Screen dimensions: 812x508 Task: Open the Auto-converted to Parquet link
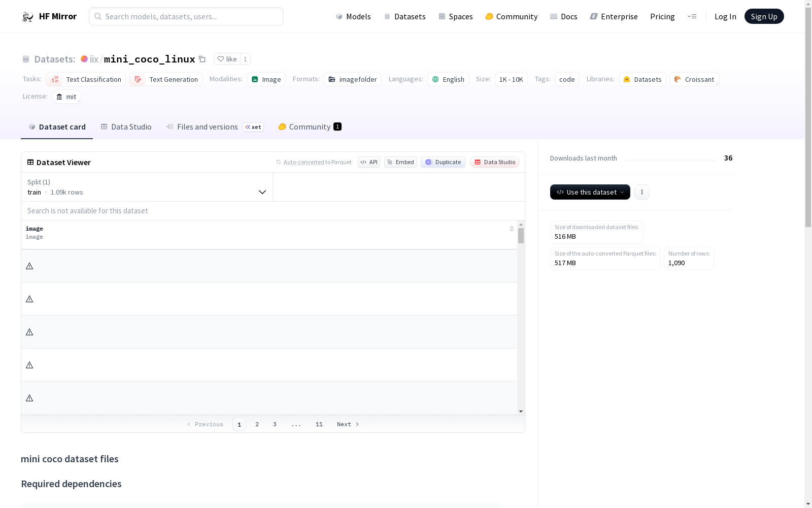(x=303, y=162)
